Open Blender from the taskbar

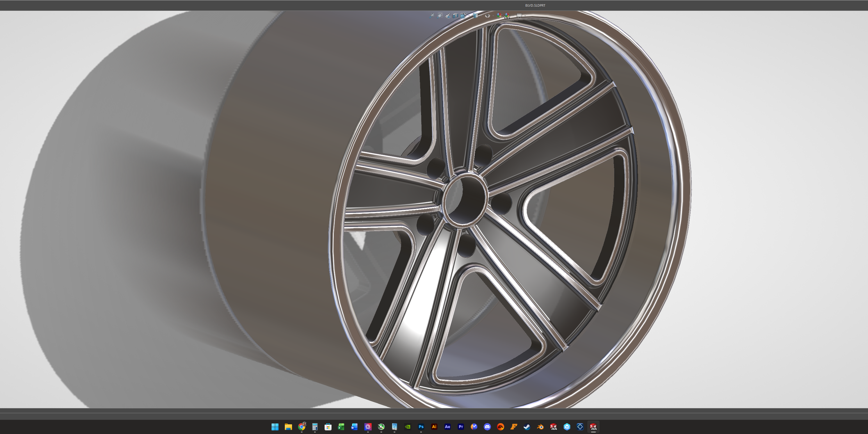click(540, 427)
